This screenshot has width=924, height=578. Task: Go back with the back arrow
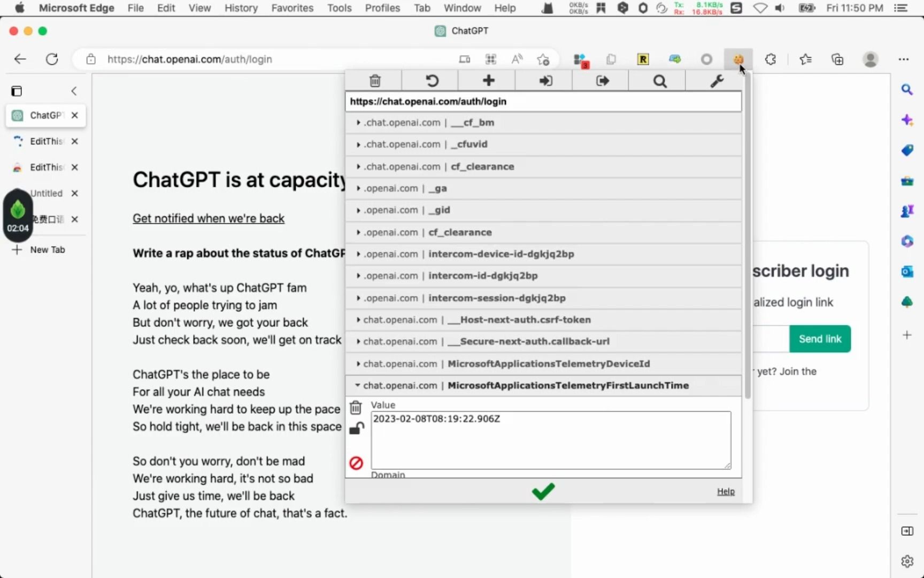click(x=20, y=59)
